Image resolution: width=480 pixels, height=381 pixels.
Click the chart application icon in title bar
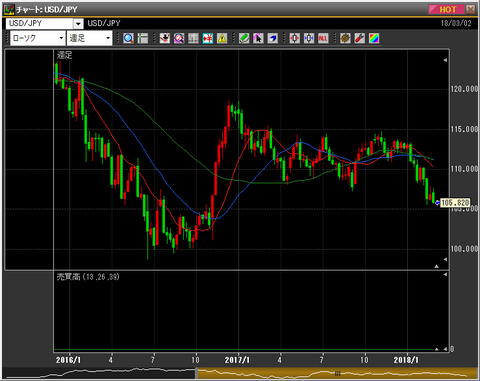tap(9, 9)
